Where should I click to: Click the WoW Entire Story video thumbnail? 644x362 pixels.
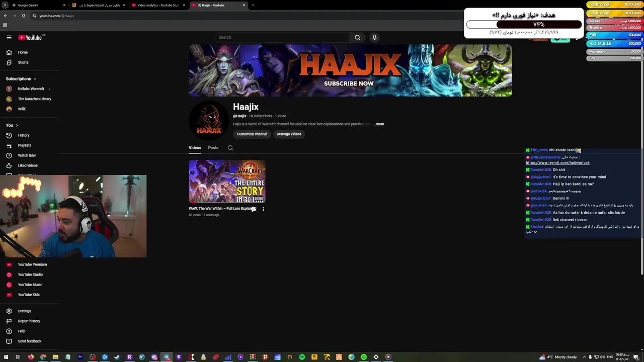click(227, 182)
